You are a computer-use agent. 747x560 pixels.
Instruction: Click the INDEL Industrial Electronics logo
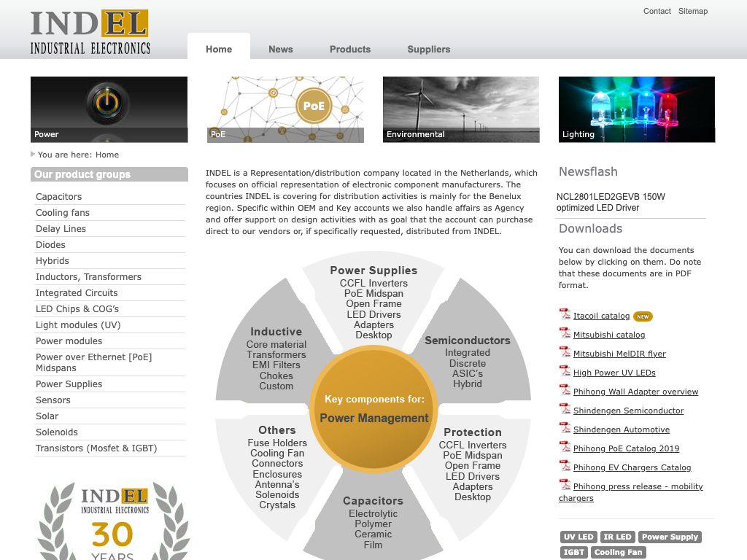tap(90, 32)
